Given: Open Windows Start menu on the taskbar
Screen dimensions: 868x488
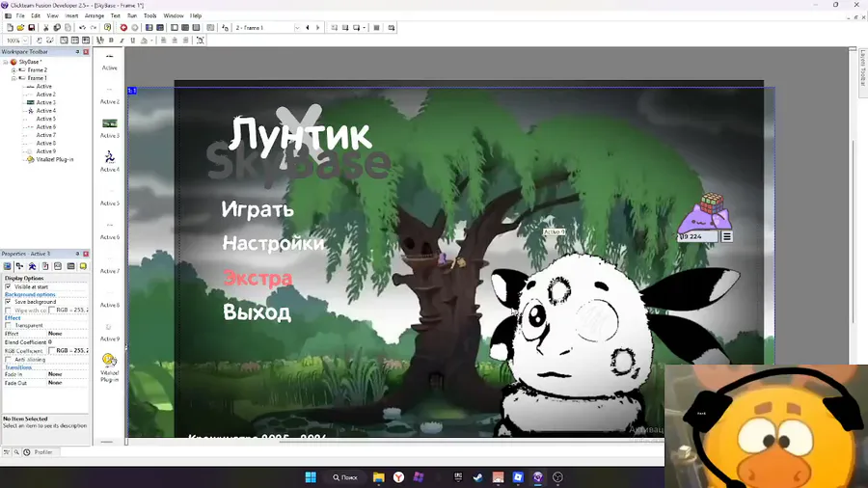Looking at the screenshot, I should point(311,477).
